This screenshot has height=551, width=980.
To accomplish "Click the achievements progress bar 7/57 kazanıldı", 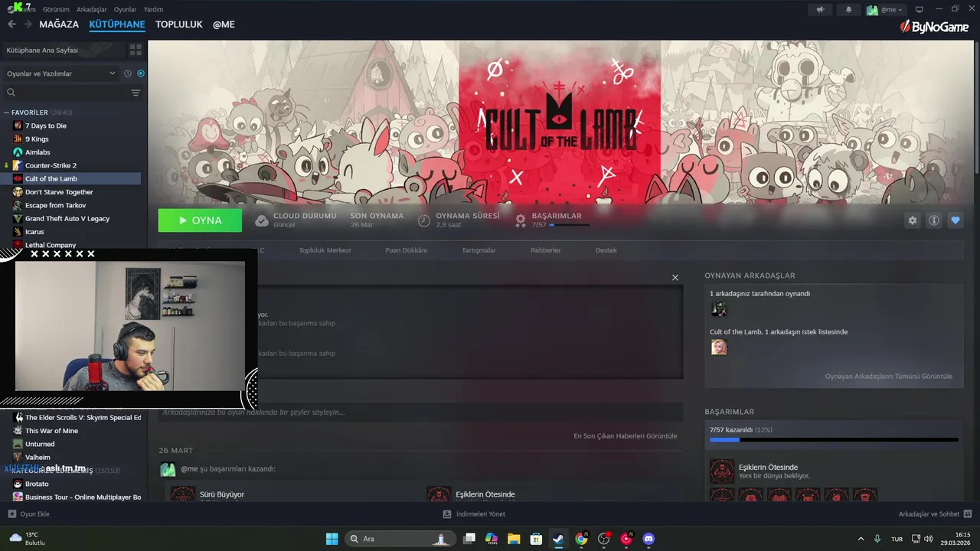I will click(834, 439).
